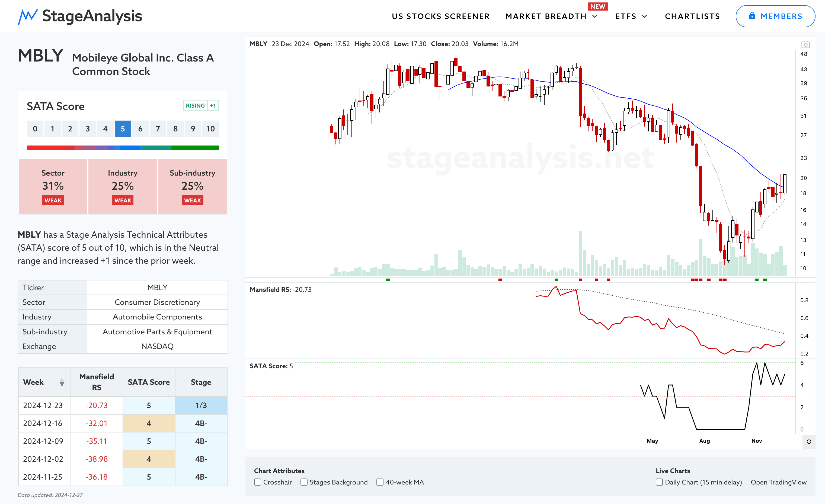This screenshot has width=825, height=504.
Task: Click the Data updated 2024-12-27 note
Action: click(x=50, y=495)
